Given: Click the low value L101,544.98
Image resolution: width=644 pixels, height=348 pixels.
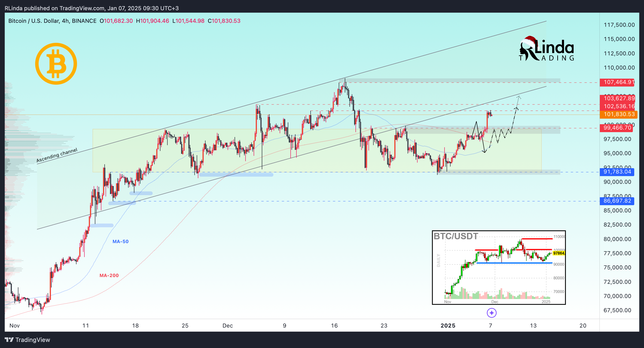Looking at the screenshot, I should 189,21.
